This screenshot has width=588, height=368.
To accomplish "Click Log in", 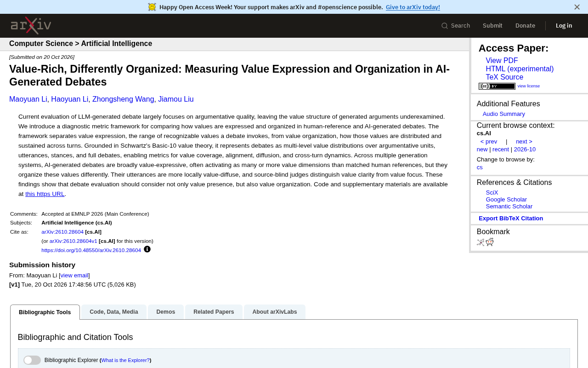I will (x=564, y=26).
